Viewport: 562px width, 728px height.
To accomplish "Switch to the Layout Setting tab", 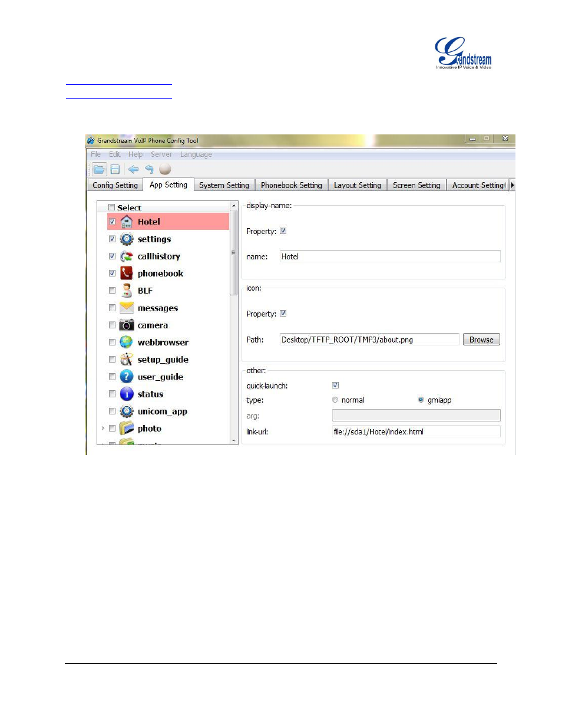I will (x=358, y=185).
